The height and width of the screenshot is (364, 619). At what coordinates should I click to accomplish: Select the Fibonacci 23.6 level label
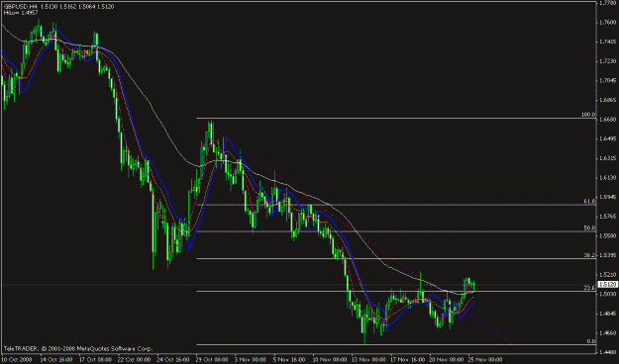[x=589, y=288]
